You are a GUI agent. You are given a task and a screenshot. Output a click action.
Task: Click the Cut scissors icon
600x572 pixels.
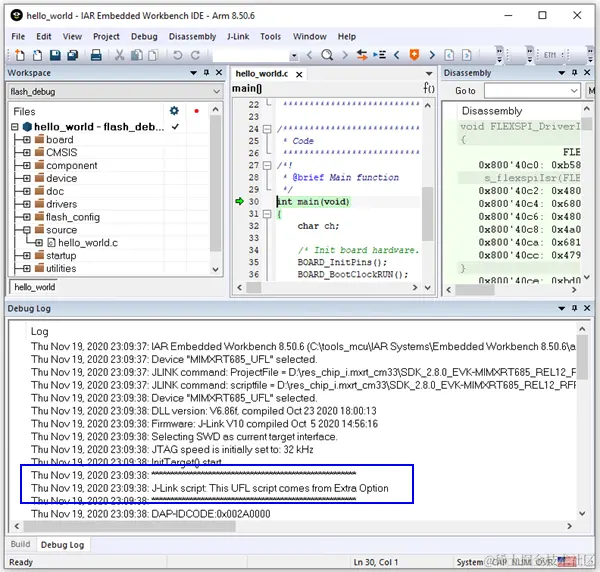(120, 55)
